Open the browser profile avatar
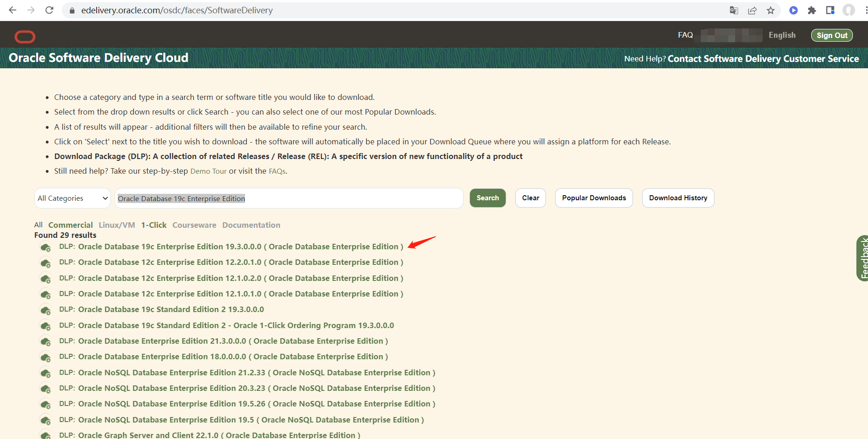868x439 pixels. pos(848,11)
